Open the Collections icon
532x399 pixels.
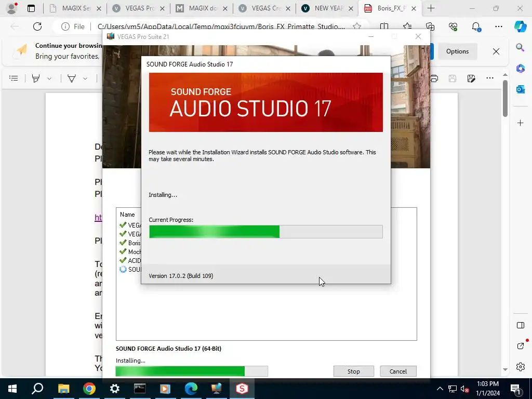[430, 26]
